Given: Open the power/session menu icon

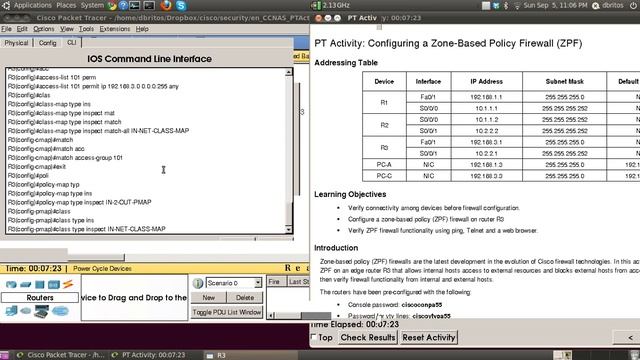Looking at the screenshot, I should coord(633,6).
